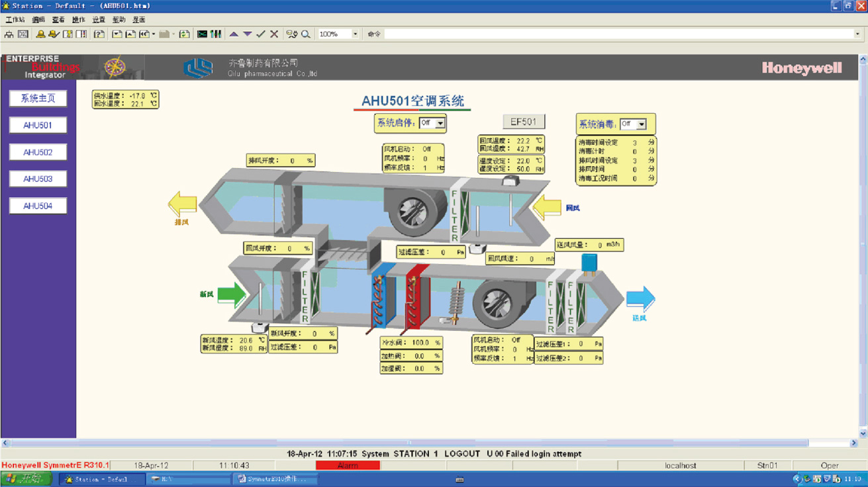Click the Reload Page toolbar icon

[x=185, y=34]
